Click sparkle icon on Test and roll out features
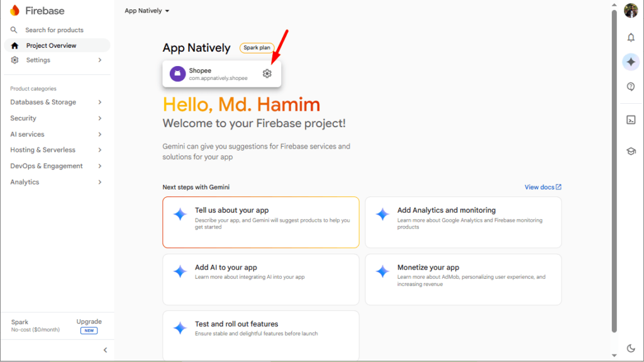The image size is (644, 362). coord(180,328)
